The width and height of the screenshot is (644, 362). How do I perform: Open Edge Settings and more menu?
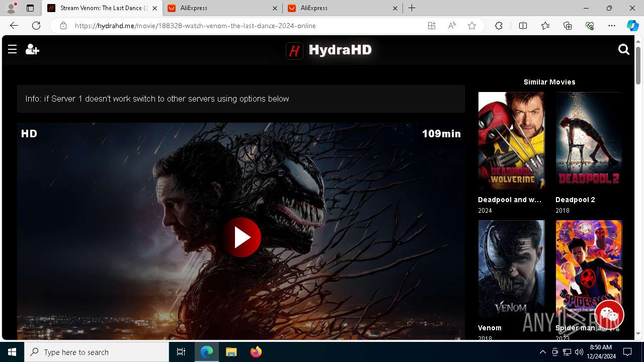tap(612, 26)
